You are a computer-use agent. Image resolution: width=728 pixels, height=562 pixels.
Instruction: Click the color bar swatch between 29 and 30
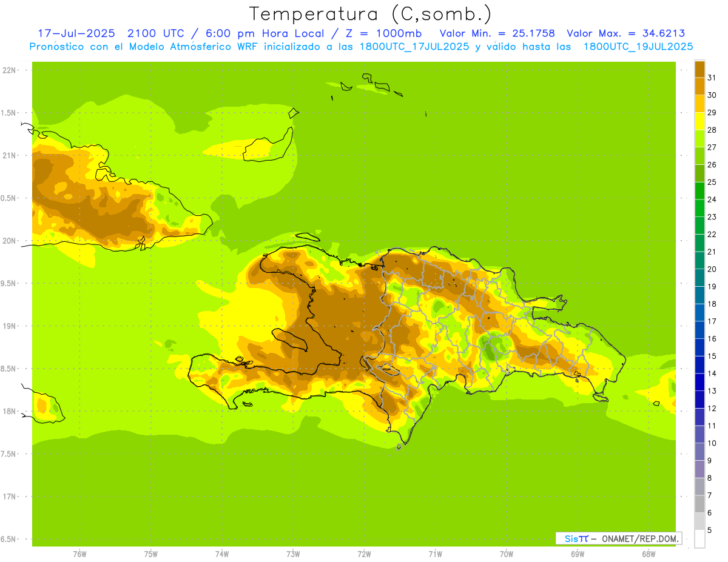(699, 103)
